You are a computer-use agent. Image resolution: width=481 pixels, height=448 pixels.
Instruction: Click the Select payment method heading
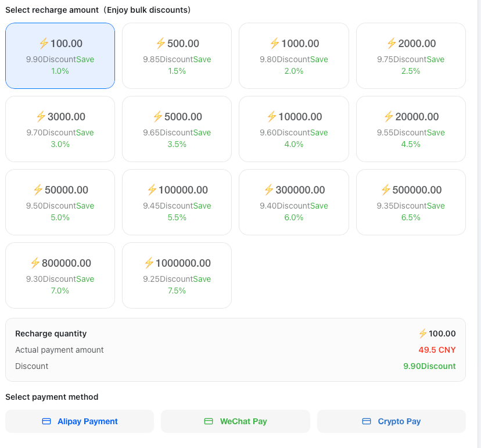[52, 397]
